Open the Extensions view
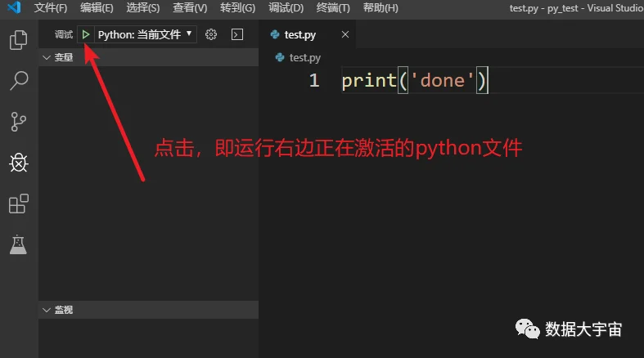 pyautogui.click(x=19, y=204)
